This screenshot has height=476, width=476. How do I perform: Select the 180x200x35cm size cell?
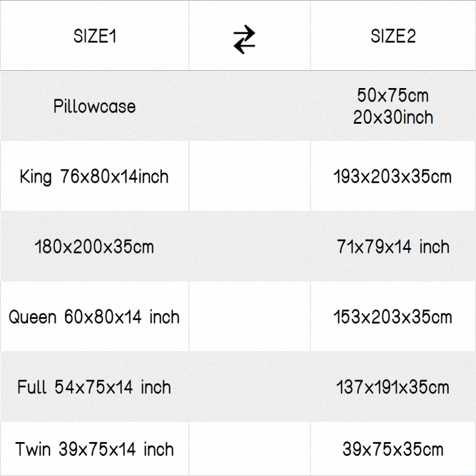coord(95,246)
